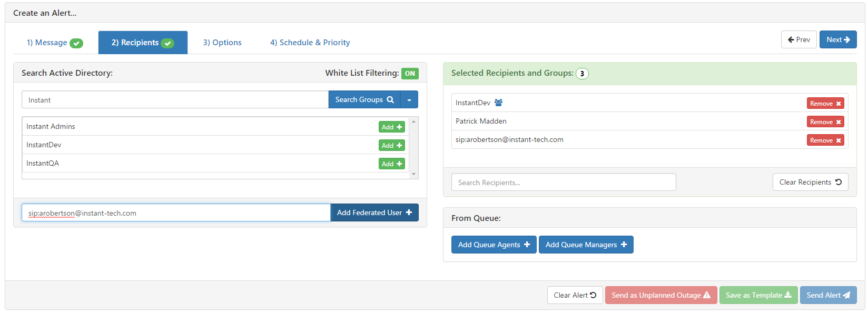The height and width of the screenshot is (314, 868).
Task: Remove sip:arobertson@instant-tech.com from recipients
Action: point(825,140)
